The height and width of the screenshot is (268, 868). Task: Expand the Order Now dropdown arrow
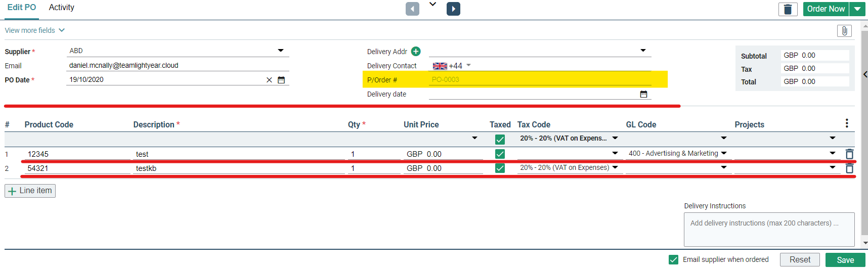(x=857, y=9)
